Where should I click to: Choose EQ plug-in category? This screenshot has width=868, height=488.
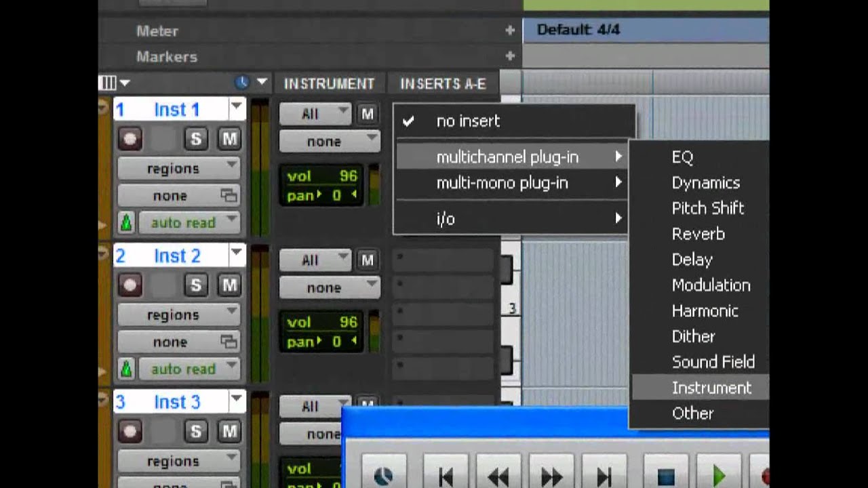[x=699, y=157]
